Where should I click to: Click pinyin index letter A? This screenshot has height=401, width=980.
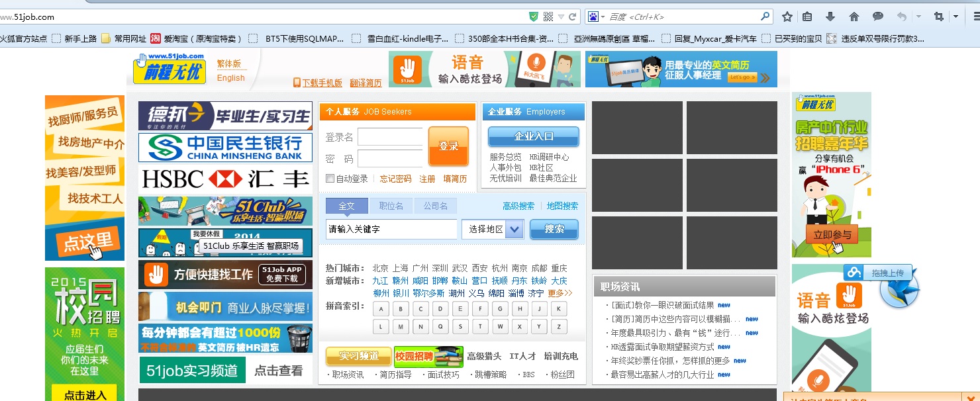pyautogui.click(x=381, y=309)
